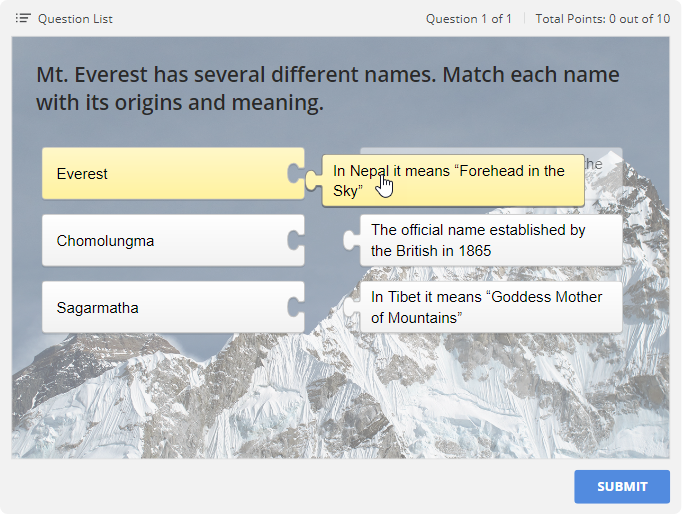Click the puzzle connector on Sagarmatha card
The width and height of the screenshot is (682, 514).
[x=296, y=308]
